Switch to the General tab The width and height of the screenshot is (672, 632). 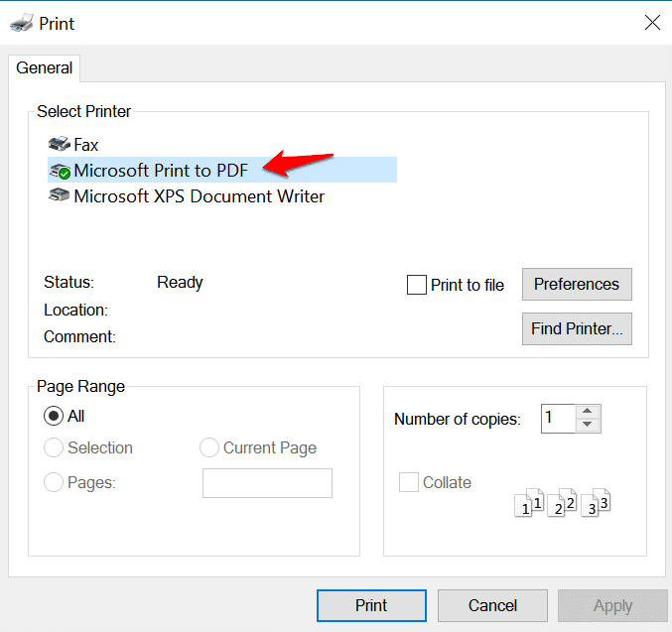pos(44,67)
